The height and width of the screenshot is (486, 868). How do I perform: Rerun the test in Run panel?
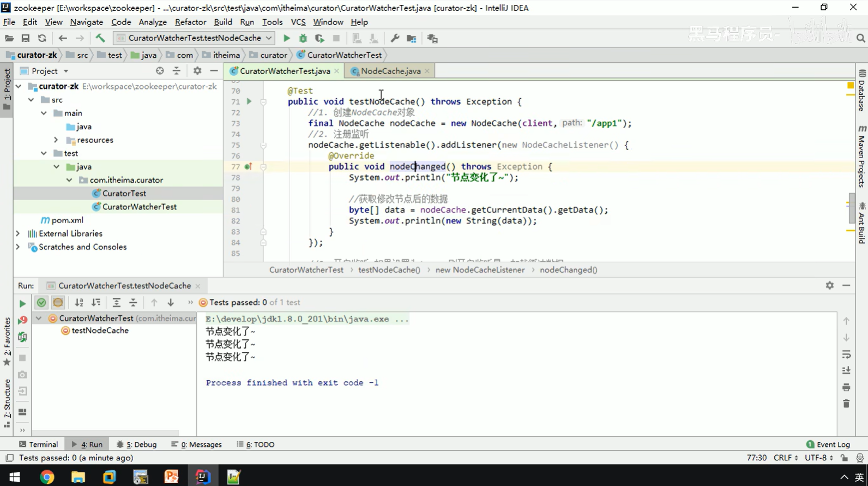[22, 303]
